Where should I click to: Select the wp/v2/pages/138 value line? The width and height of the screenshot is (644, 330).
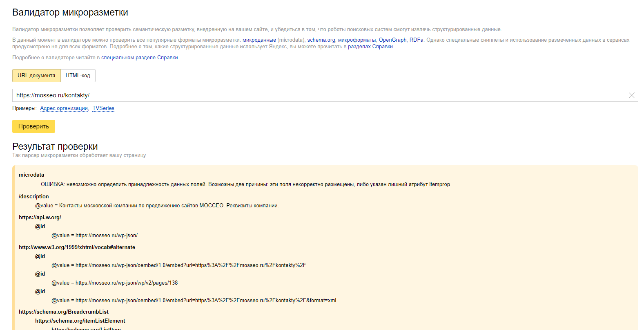click(115, 283)
